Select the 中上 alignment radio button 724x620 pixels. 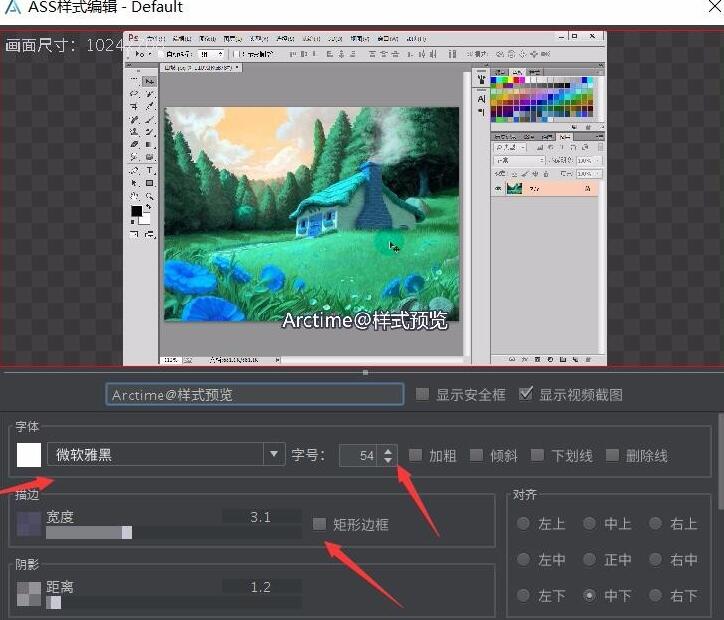[x=589, y=524]
